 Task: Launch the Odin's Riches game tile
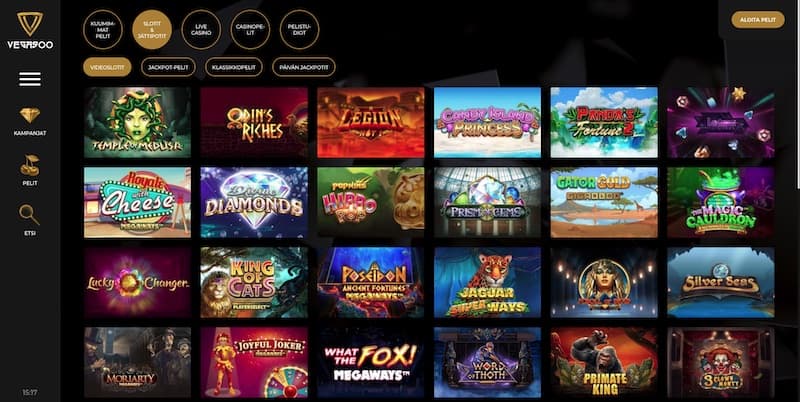coord(254,122)
